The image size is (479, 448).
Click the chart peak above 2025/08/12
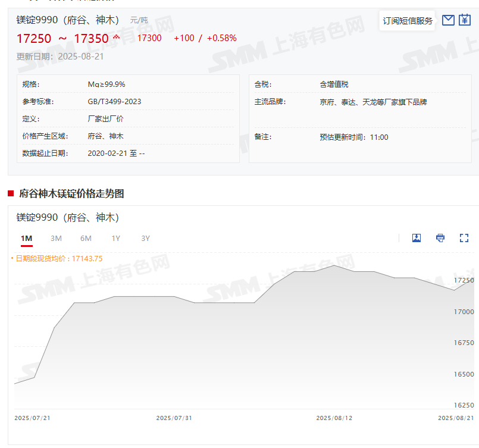point(334,266)
